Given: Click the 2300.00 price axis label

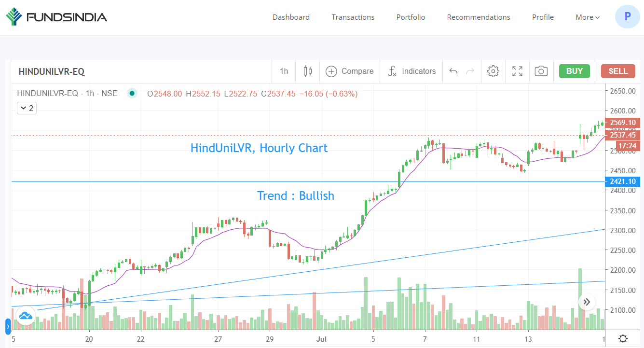Looking at the screenshot, I should point(622,231).
